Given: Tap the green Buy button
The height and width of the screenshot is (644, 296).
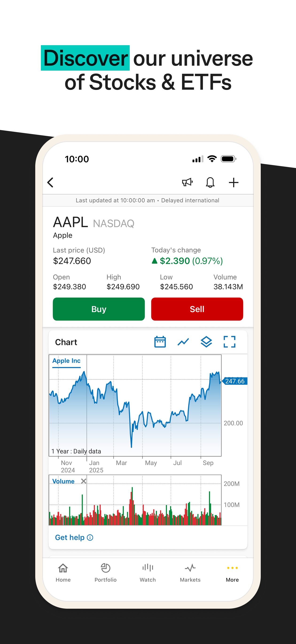Looking at the screenshot, I should point(99,309).
